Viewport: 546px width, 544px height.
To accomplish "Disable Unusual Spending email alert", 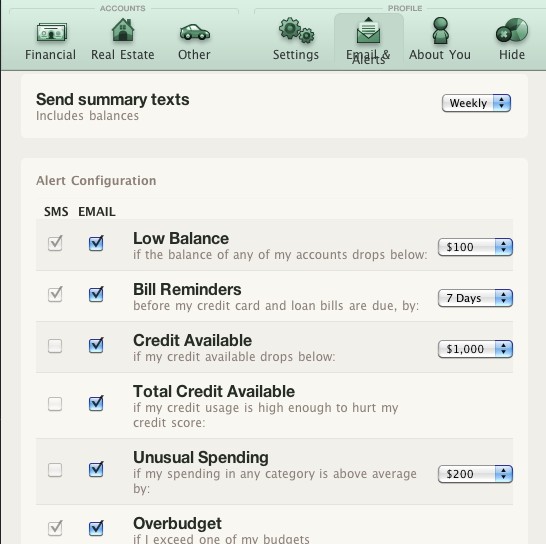I will (96, 469).
